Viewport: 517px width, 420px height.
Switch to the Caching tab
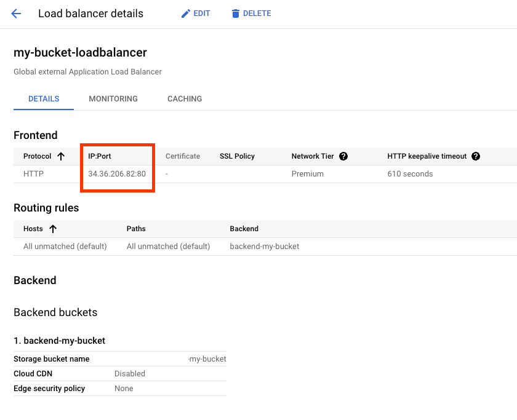click(185, 98)
